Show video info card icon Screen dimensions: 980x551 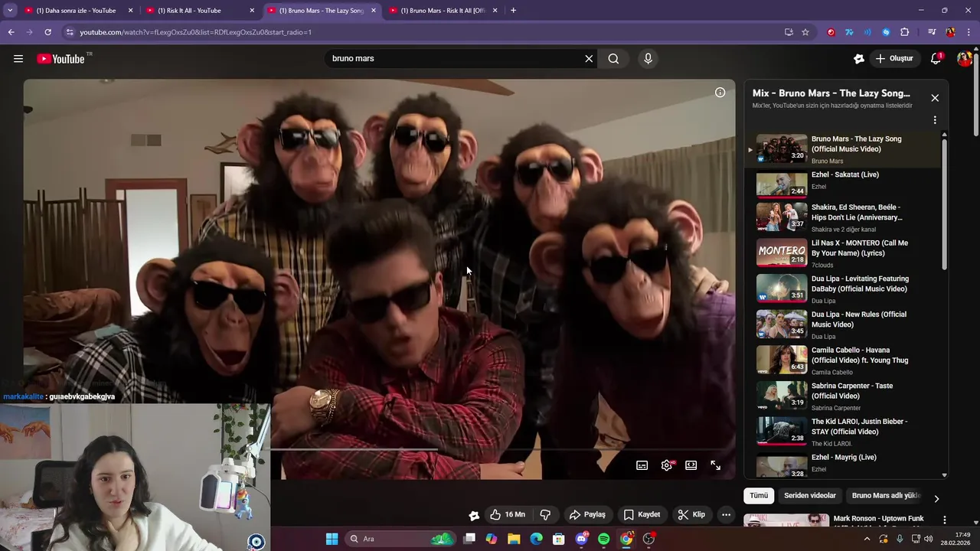(x=720, y=93)
